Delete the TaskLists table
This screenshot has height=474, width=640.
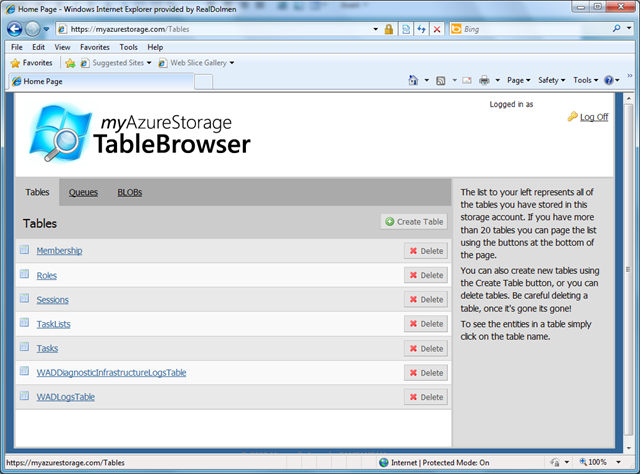point(426,324)
